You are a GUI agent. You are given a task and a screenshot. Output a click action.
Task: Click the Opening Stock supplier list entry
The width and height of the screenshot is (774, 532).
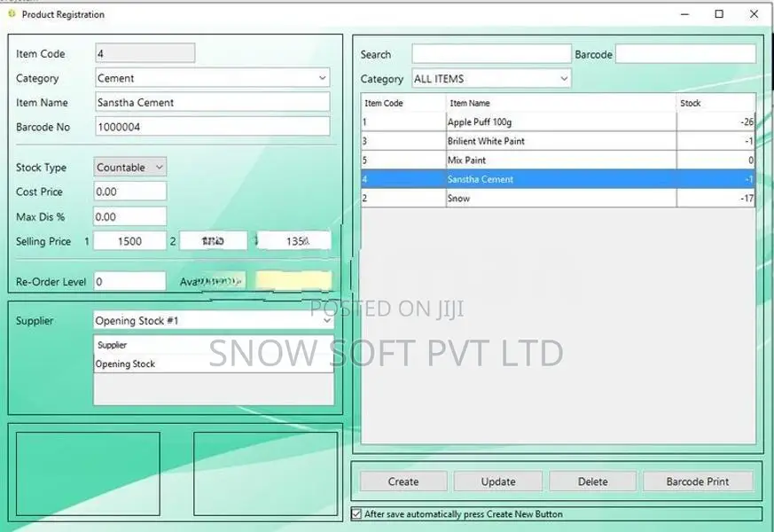tap(214, 364)
